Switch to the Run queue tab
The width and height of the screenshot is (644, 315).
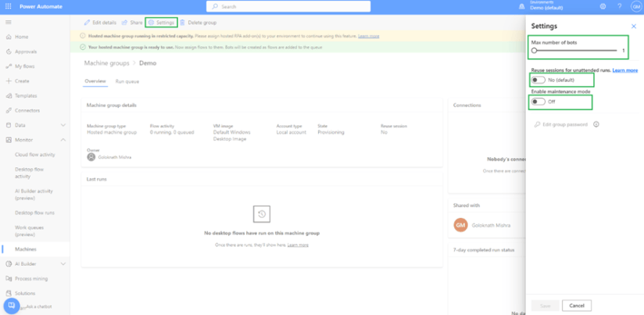(127, 81)
